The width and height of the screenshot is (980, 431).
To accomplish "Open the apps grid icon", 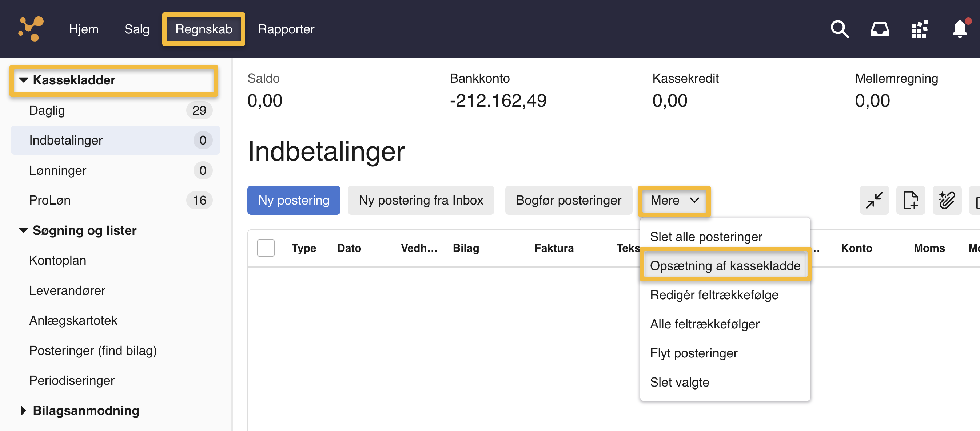I will point(919,29).
